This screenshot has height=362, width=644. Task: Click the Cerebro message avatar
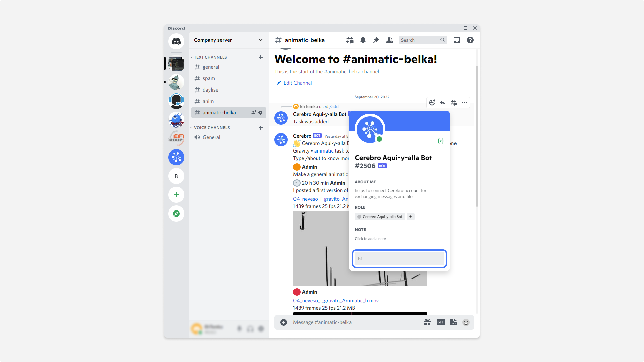(x=281, y=140)
